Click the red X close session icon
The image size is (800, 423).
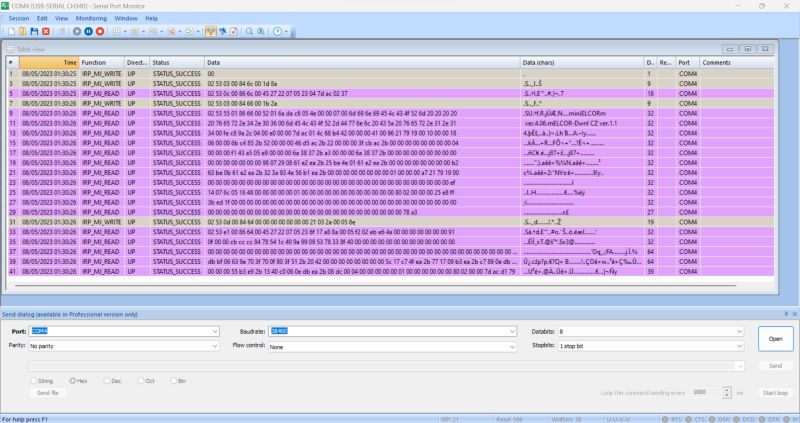46,31
